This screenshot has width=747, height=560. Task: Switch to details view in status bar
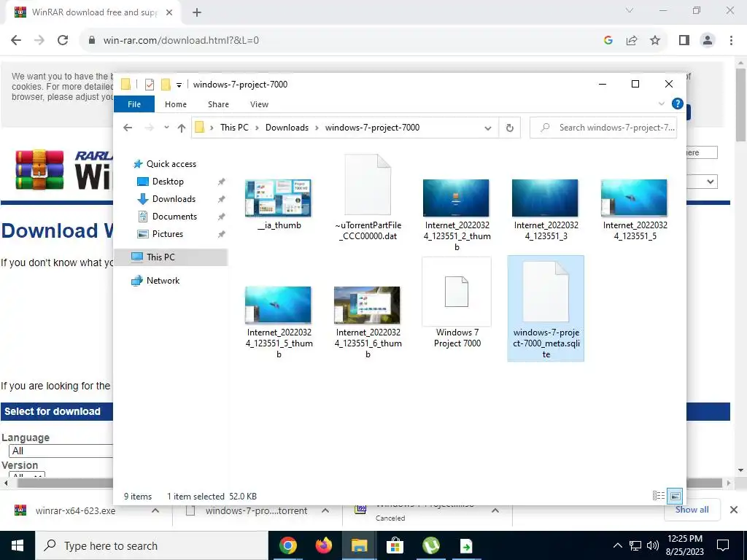[659, 496]
